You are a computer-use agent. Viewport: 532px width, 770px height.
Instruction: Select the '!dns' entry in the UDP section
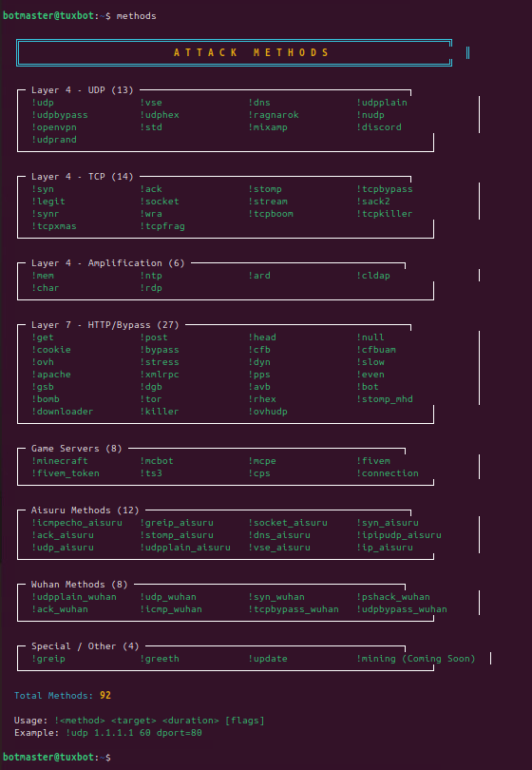(x=259, y=103)
